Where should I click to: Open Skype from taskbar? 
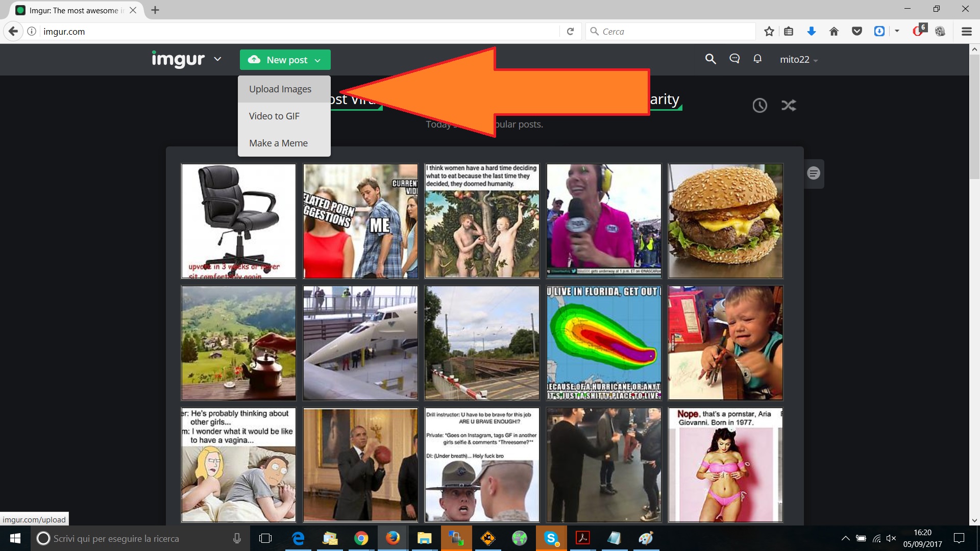[551, 538]
